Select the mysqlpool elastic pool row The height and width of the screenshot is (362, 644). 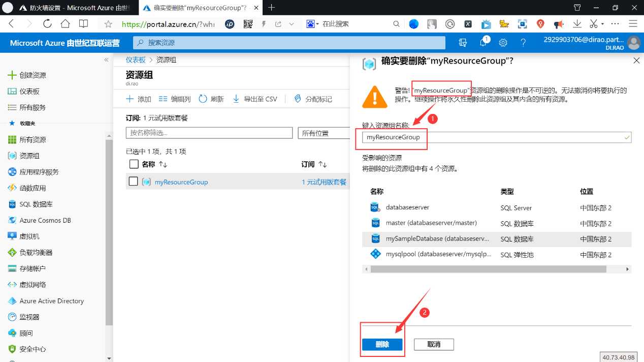click(497, 254)
